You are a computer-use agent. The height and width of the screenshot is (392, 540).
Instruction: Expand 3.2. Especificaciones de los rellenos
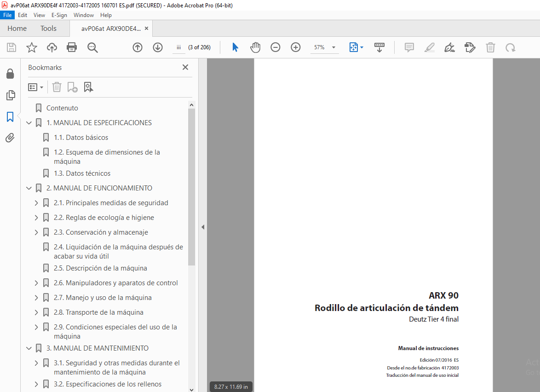[x=36, y=384]
